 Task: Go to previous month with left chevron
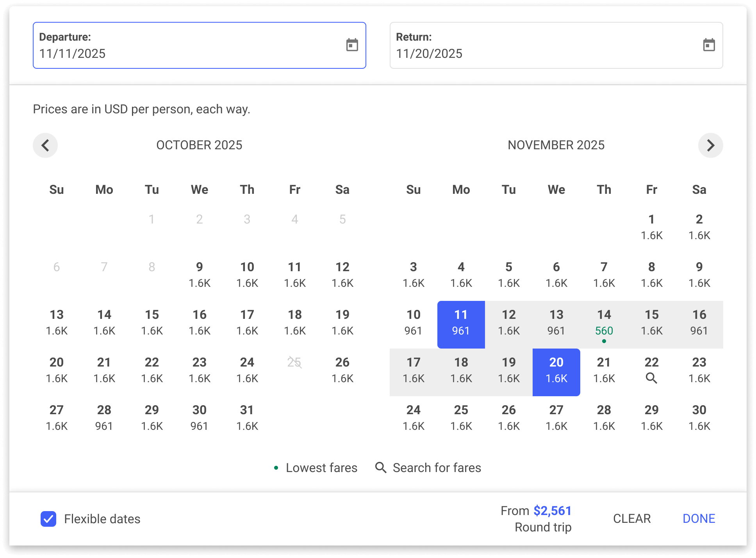pyautogui.click(x=45, y=145)
